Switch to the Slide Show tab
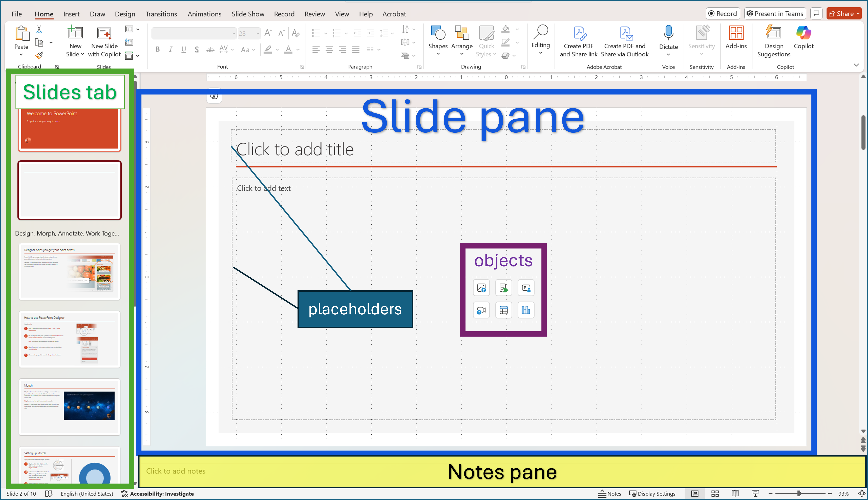The height and width of the screenshot is (500, 868). click(x=248, y=14)
